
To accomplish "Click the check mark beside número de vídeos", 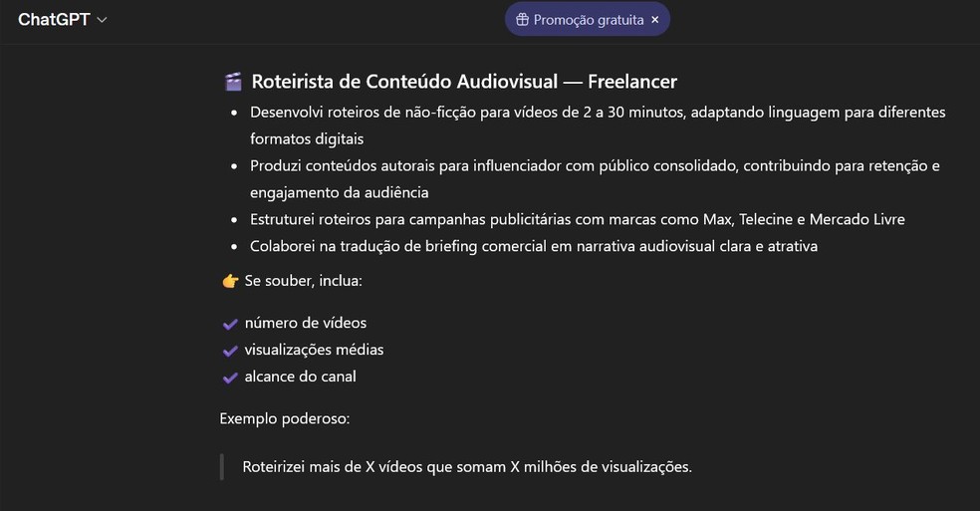I will click(231, 324).
